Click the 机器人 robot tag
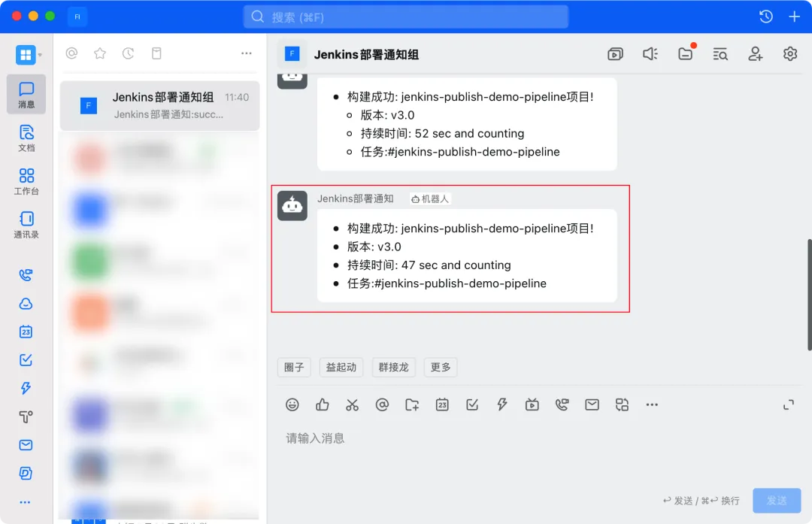The image size is (812, 524). click(430, 198)
